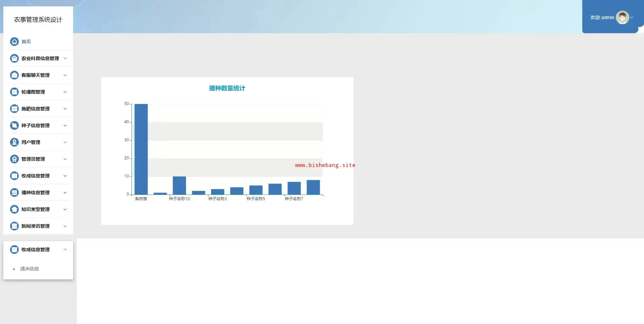This screenshot has width=644, height=324.
Task: Click the 种子名称10 axis label
Action: [179, 199]
